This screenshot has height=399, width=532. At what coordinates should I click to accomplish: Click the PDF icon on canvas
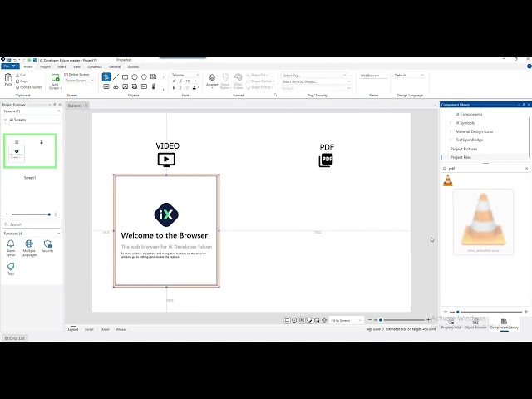(326, 159)
